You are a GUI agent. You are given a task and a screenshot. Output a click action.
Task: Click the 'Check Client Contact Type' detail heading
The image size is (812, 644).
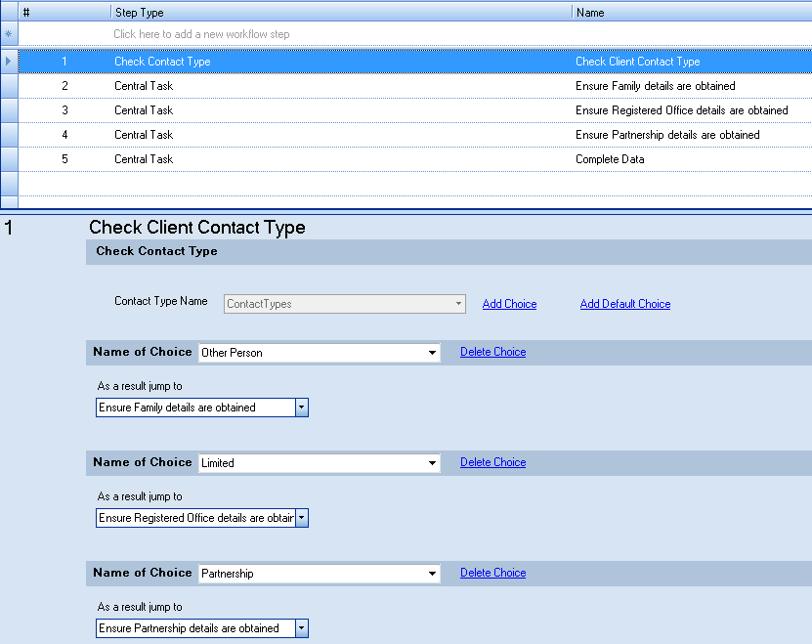197,228
